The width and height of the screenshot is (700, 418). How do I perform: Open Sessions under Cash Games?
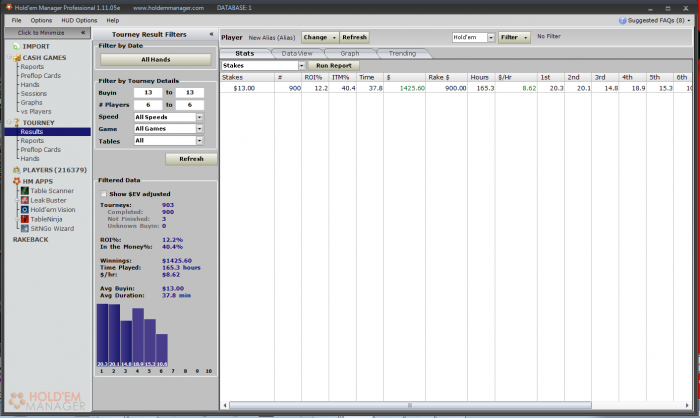click(x=33, y=93)
